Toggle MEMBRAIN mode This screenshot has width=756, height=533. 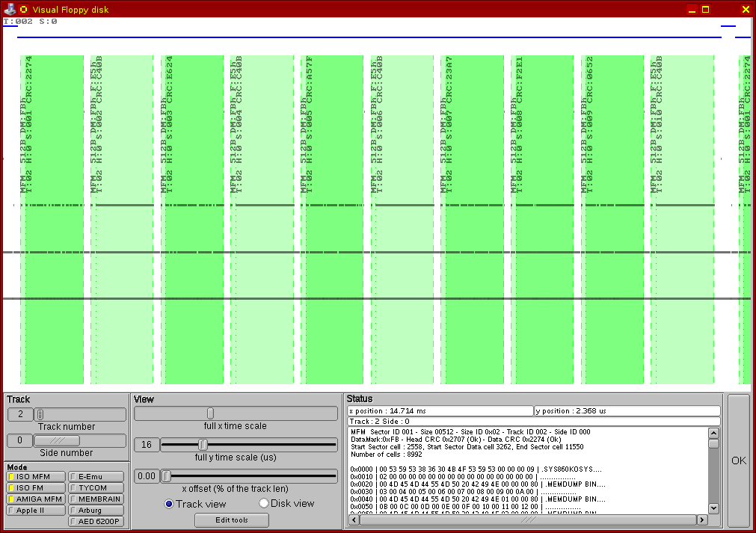96,499
